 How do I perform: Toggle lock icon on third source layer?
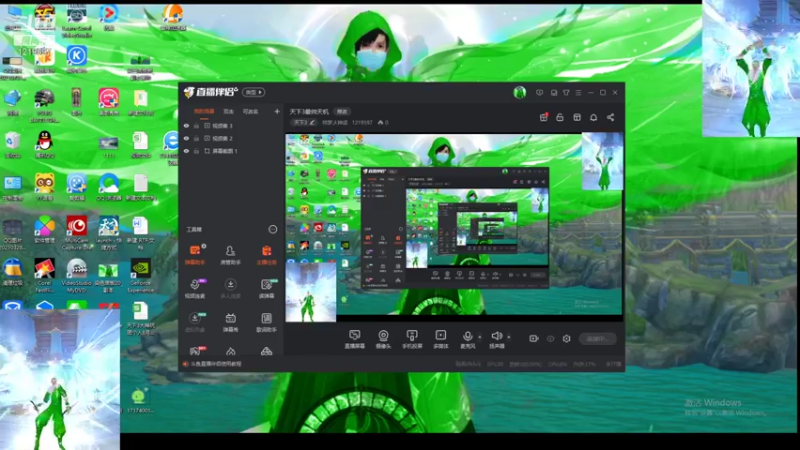196,151
